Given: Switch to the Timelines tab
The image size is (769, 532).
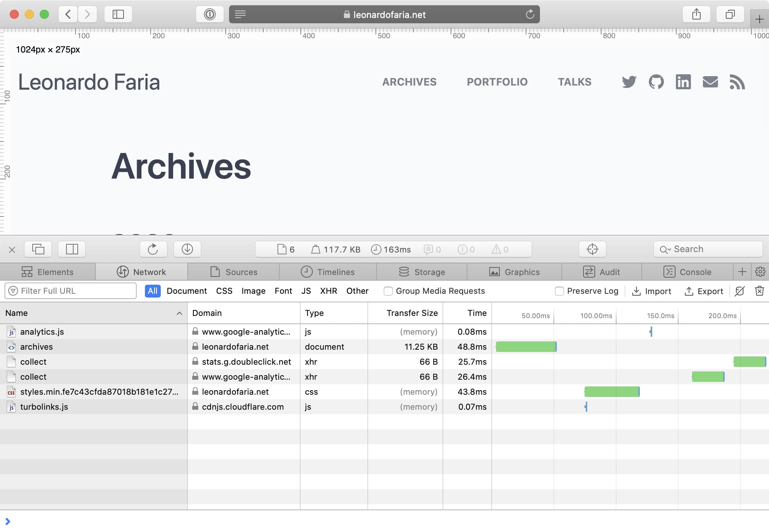Looking at the screenshot, I should (328, 272).
